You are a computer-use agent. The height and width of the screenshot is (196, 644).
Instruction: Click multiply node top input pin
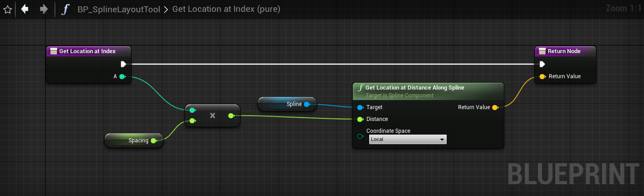tap(192, 110)
